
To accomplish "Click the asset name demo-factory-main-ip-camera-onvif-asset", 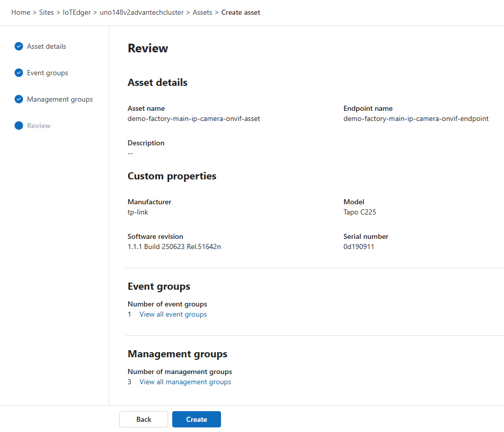I will pyautogui.click(x=194, y=118).
